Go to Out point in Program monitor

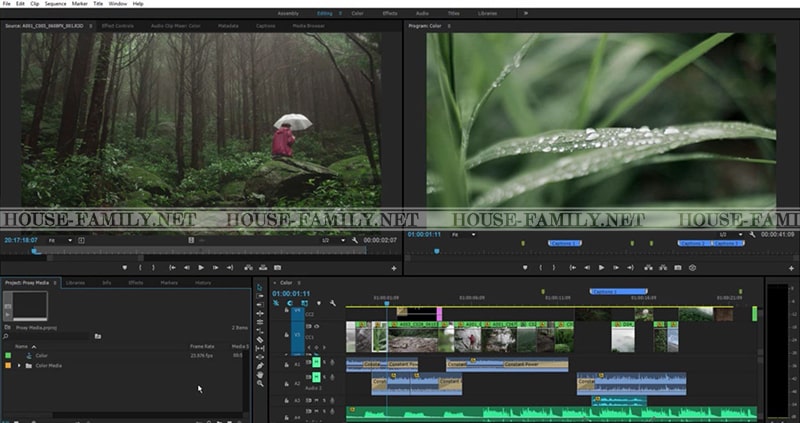630,267
